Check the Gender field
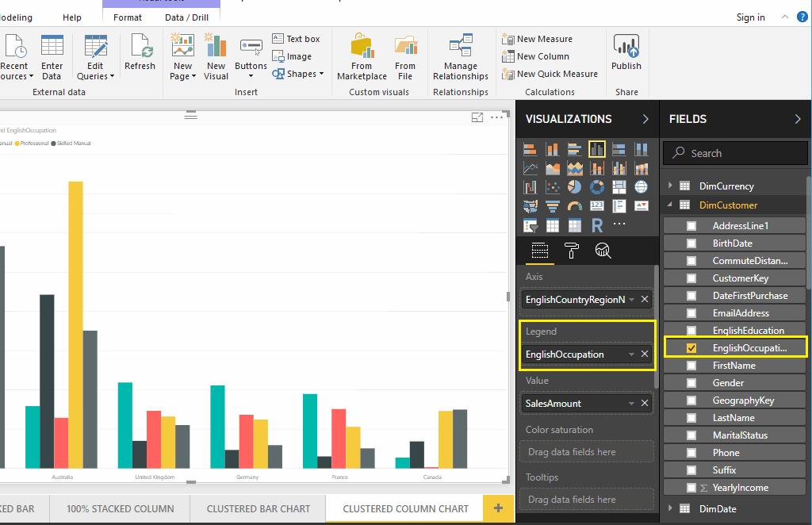The width and height of the screenshot is (812, 525). pyautogui.click(x=691, y=383)
